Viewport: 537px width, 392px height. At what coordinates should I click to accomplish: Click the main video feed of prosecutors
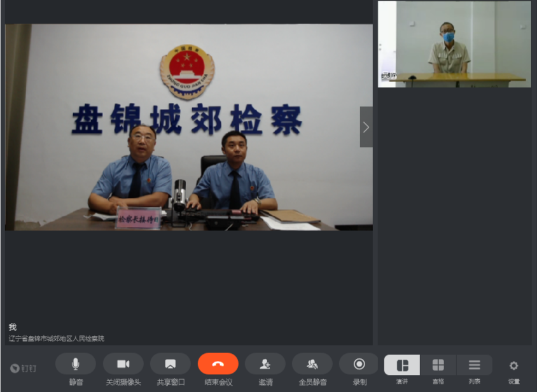tap(188, 127)
